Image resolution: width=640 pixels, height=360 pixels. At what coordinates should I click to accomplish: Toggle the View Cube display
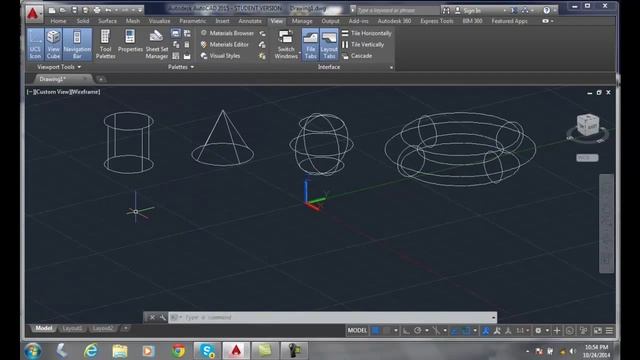click(53, 44)
